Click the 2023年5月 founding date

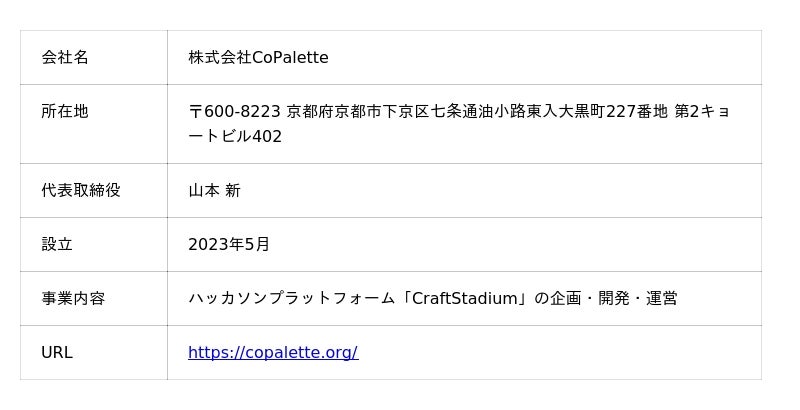coord(229,244)
